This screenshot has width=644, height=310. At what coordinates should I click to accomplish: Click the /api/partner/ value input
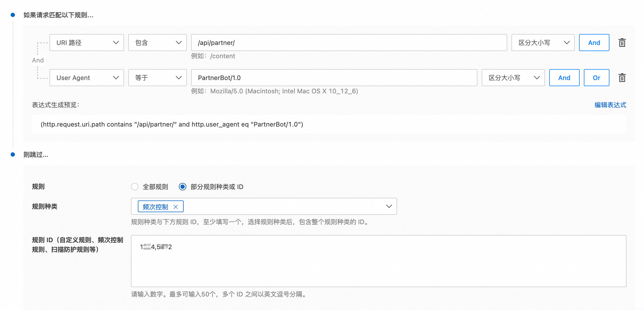click(349, 43)
